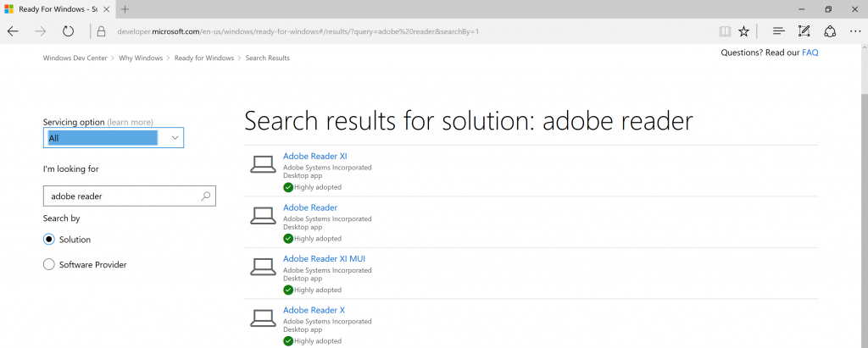Click Adobe Systems Incorporated under Adobe Reader X
Image resolution: width=868 pixels, height=348 pixels.
tap(327, 322)
